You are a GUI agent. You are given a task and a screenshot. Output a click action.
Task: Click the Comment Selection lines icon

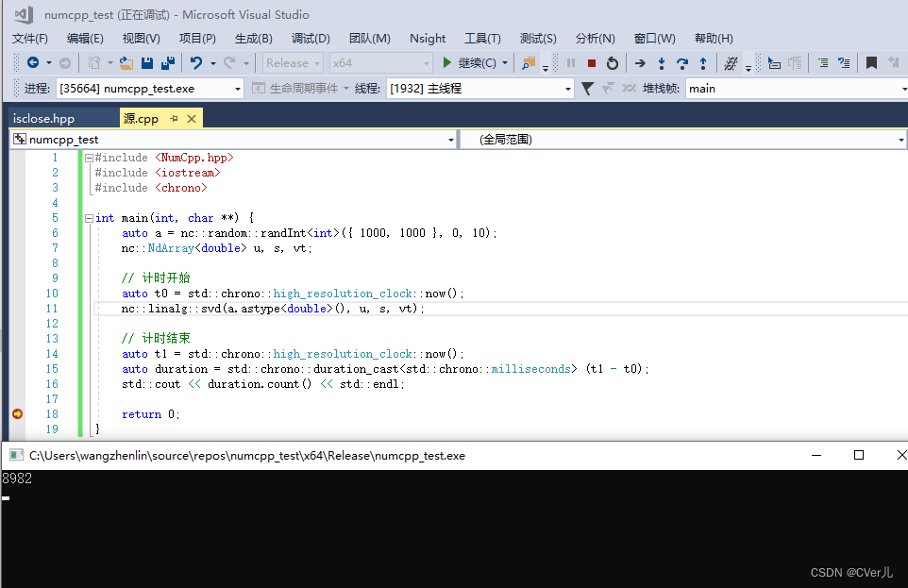[x=823, y=62]
